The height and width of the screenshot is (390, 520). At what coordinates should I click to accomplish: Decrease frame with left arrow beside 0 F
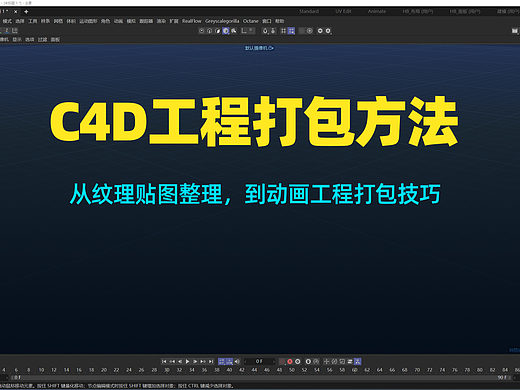click(x=246, y=361)
